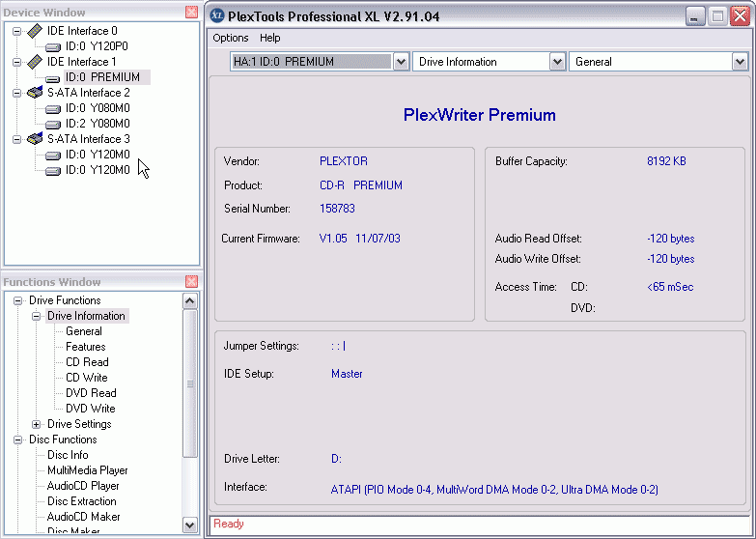Select ID:2 Y080M0 device
Screen dimensions: 756x539
[98, 124]
